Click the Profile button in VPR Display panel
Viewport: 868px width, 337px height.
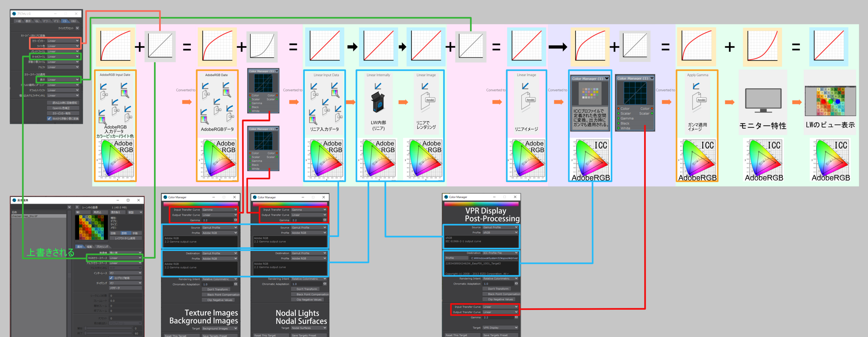point(456,258)
